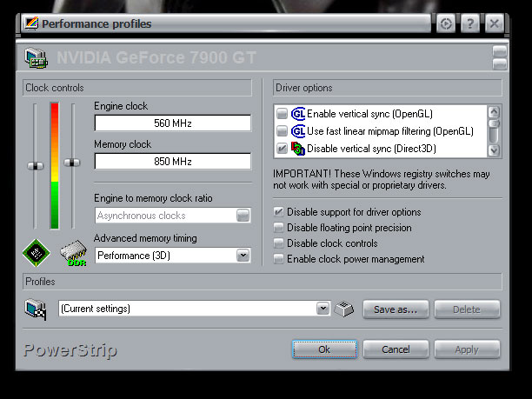Click the OpenGL icon for vertical sync
The image size is (532, 399).
pos(298,114)
